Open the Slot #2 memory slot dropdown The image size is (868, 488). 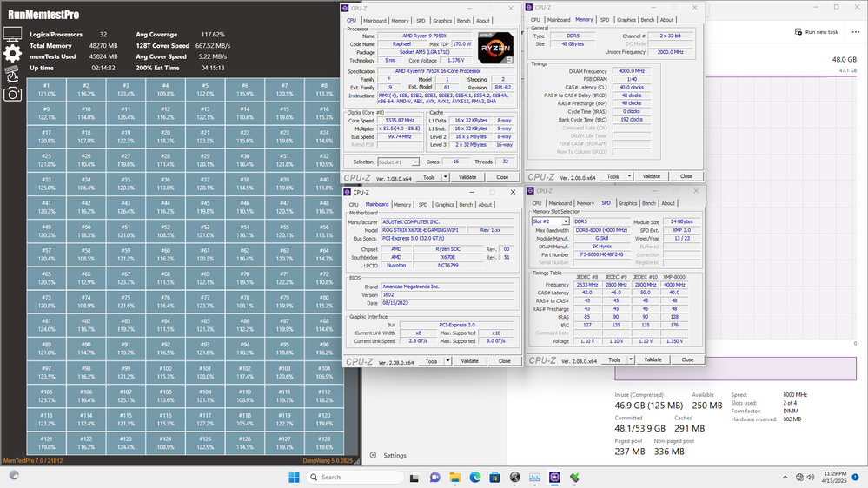[550, 221]
